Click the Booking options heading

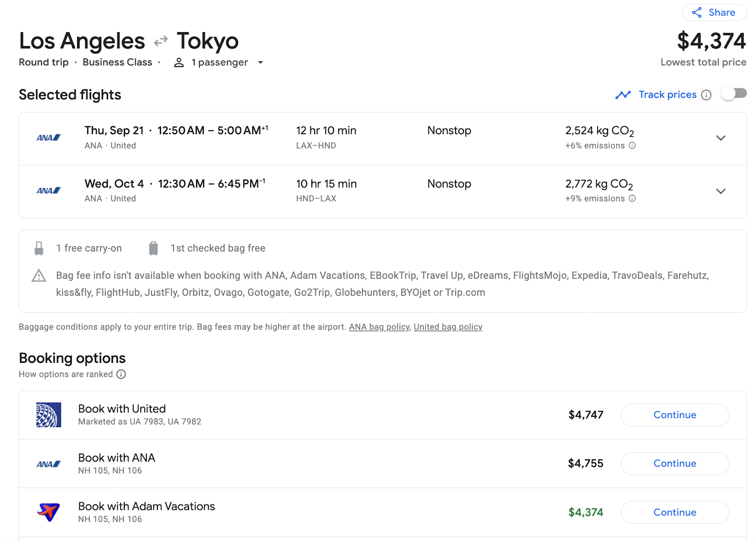(x=72, y=358)
